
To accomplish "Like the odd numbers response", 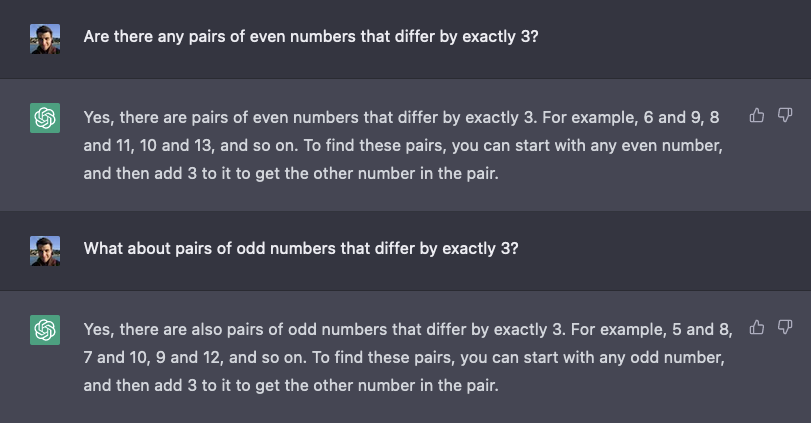I will point(757,327).
